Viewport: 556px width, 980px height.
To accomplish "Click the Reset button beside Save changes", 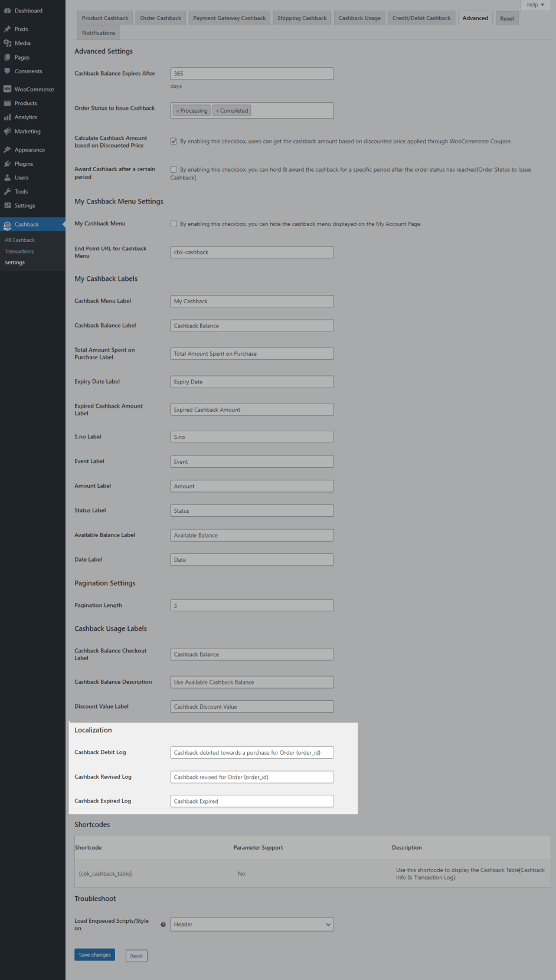I will point(136,956).
